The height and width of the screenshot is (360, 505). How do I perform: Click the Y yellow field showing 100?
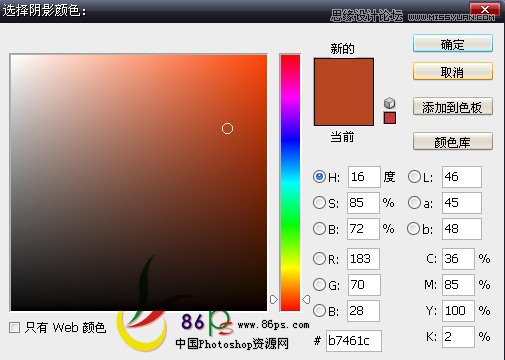458,311
